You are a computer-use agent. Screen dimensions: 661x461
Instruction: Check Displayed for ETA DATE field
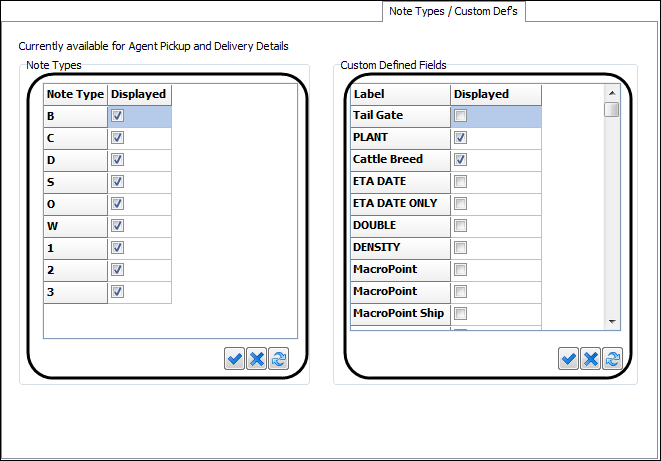[460, 181]
